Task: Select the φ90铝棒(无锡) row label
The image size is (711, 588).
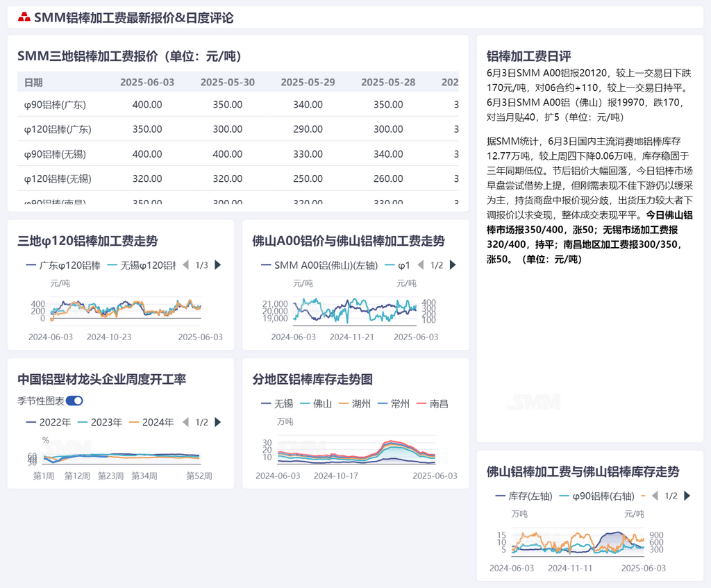Action: 55,154
